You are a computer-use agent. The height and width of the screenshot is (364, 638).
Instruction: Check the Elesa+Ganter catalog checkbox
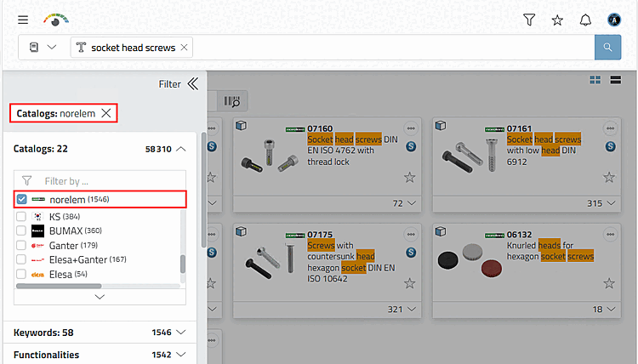point(21,259)
